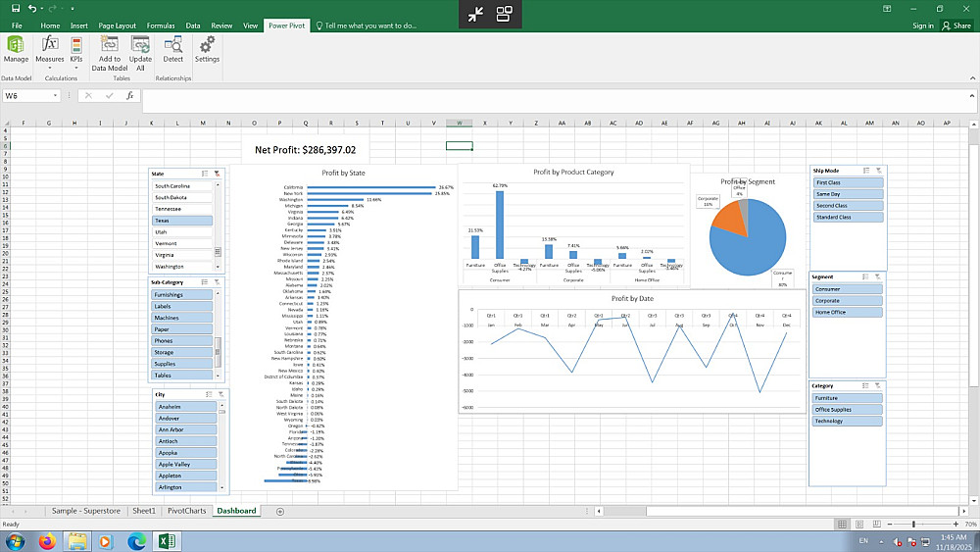Select Home Office in the Segment slicer
Screen dimensions: 980x552
click(848, 312)
